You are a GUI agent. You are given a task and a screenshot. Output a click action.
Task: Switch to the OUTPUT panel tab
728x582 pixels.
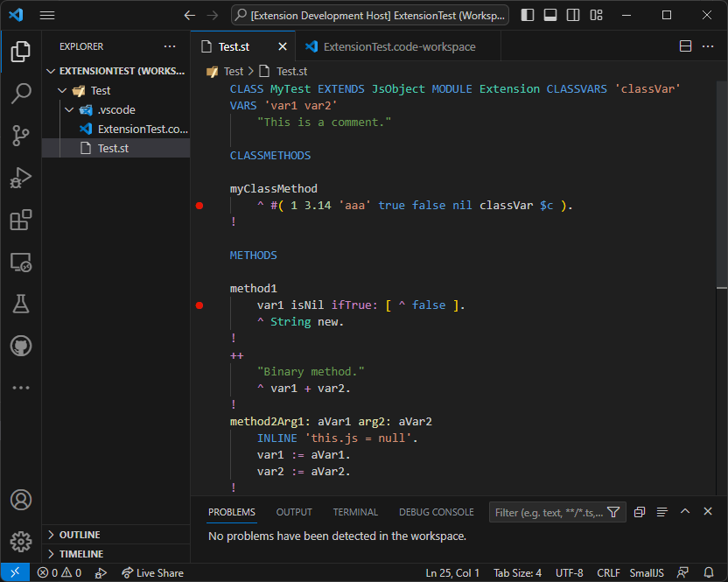click(294, 512)
